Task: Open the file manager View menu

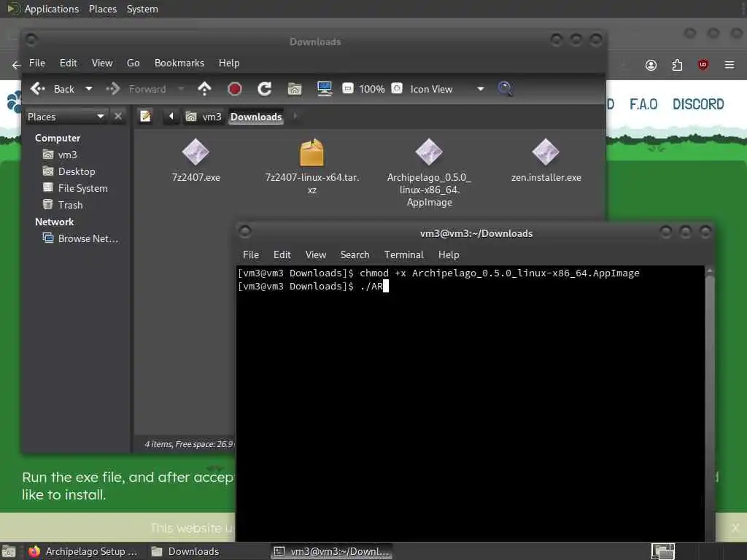Action: pyautogui.click(x=102, y=63)
